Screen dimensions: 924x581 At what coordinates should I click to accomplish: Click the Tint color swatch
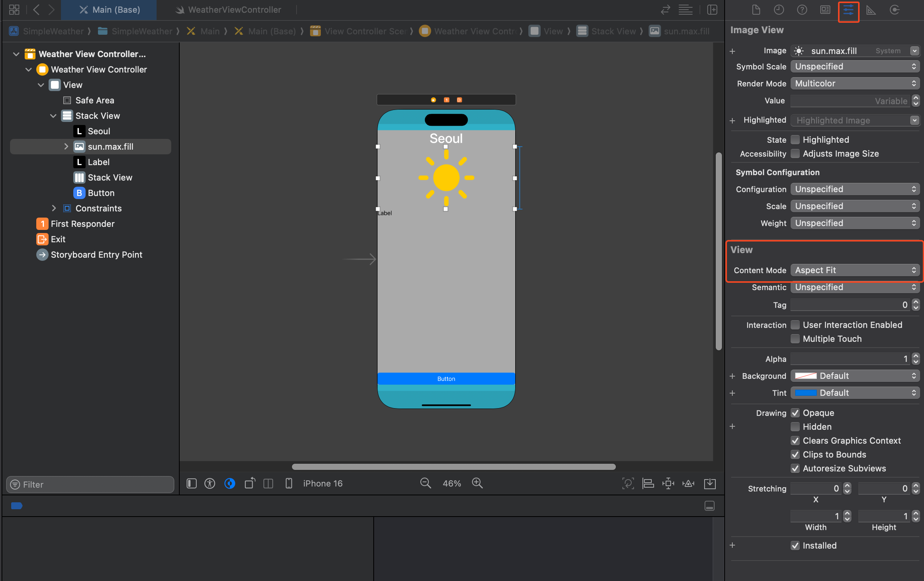[806, 393]
